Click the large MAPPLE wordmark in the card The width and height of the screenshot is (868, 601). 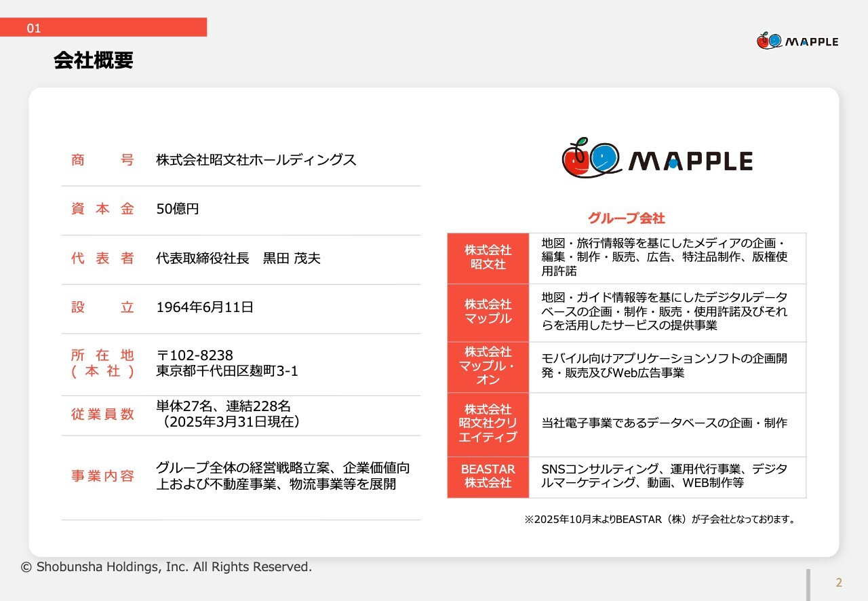(690, 161)
